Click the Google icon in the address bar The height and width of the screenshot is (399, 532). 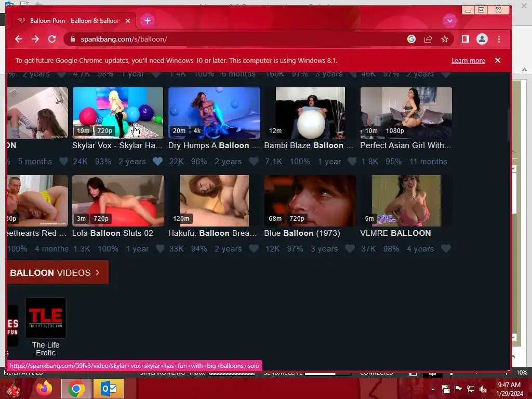(411, 39)
